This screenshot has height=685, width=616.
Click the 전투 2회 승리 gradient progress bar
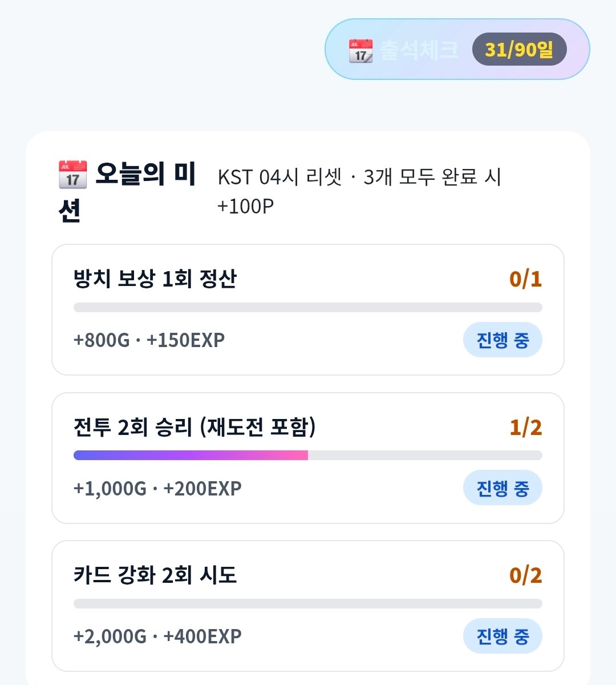308,456
